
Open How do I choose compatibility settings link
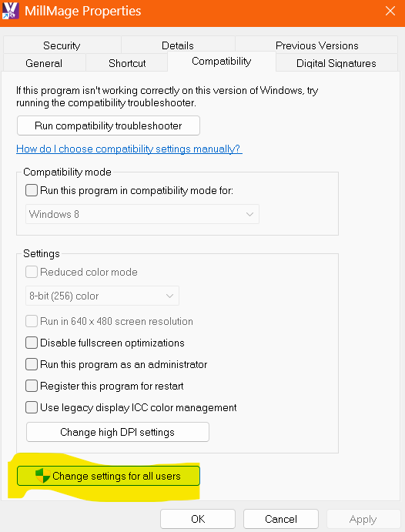129,149
